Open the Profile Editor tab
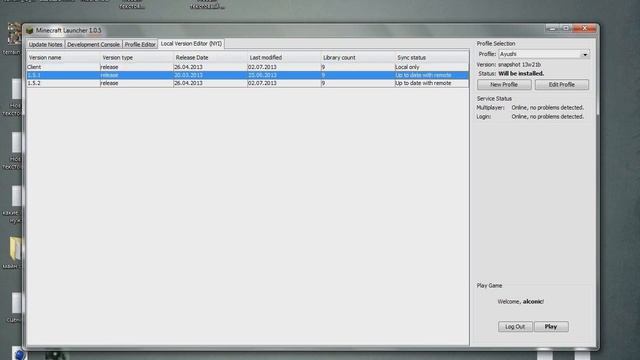This screenshot has width=640, height=360. coord(140,44)
